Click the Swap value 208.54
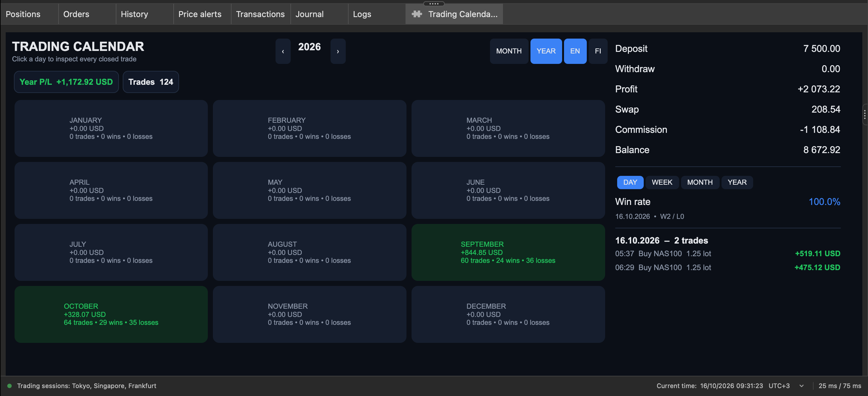 [x=826, y=109]
